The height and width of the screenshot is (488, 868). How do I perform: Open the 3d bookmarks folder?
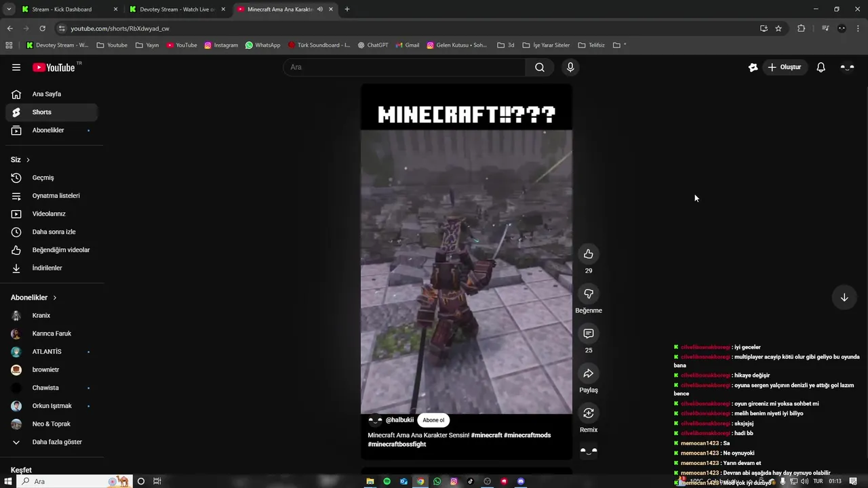point(506,45)
